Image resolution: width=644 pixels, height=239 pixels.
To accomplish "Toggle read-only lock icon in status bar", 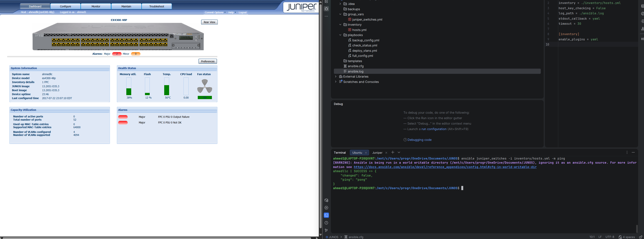I will click(640, 237).
